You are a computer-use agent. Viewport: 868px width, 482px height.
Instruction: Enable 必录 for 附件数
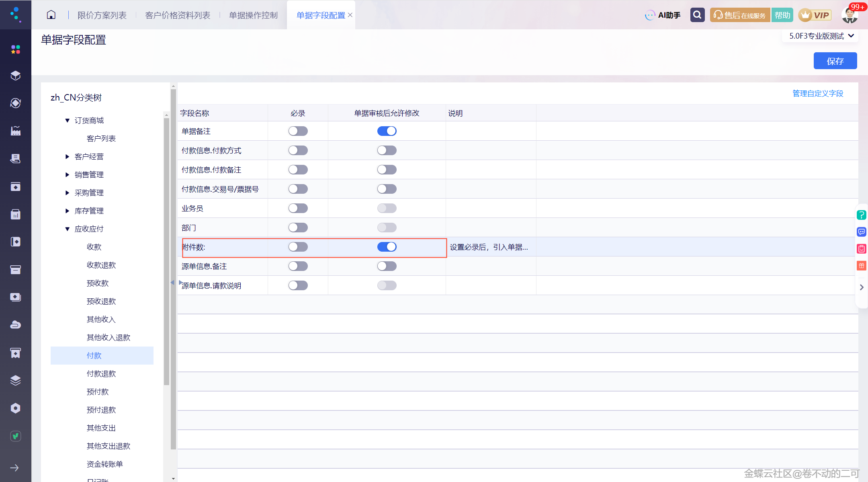coord(298,247)
